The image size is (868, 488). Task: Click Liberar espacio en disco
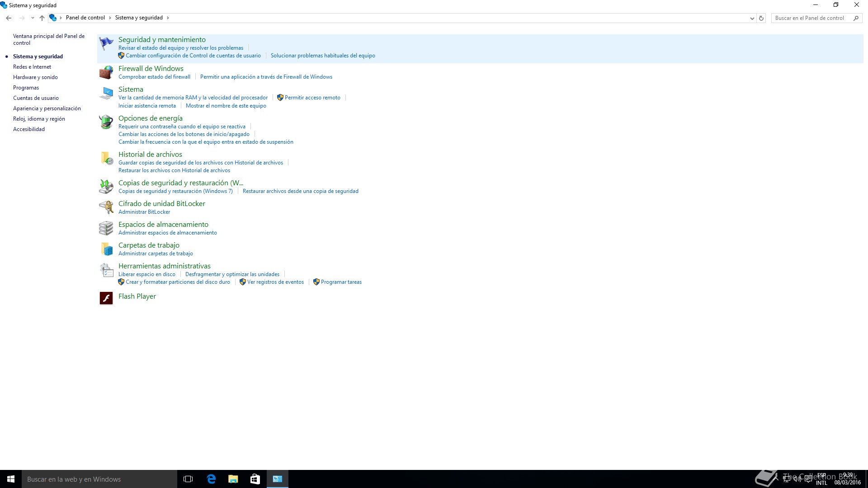coord(147,274)
